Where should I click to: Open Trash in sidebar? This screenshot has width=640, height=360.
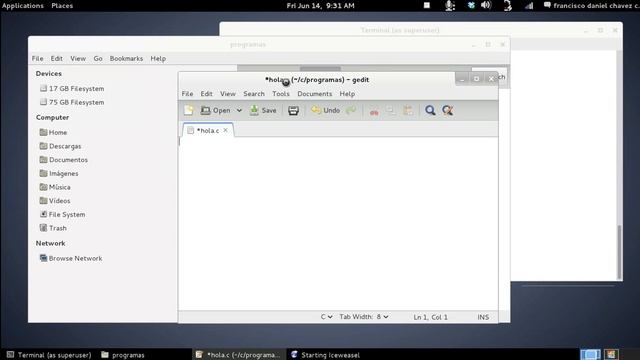tap(53, 228)
